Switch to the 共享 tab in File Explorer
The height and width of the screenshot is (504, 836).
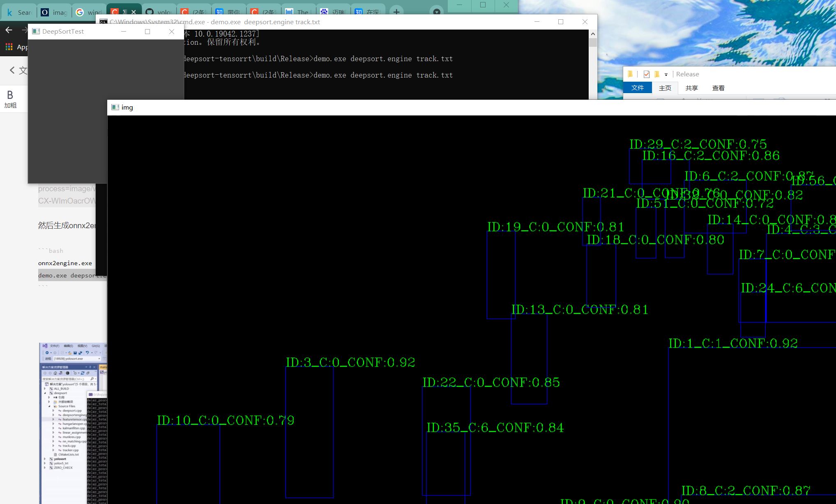point(692,88)
